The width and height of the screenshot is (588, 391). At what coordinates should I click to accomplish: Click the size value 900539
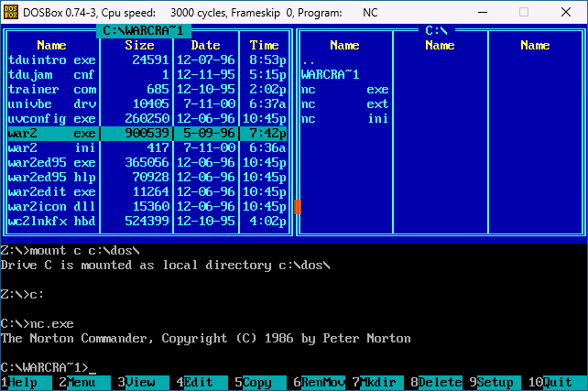[147, 134]
